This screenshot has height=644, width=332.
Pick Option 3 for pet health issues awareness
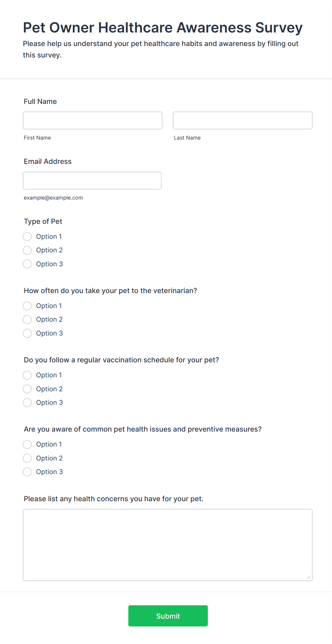coord(27,472)
